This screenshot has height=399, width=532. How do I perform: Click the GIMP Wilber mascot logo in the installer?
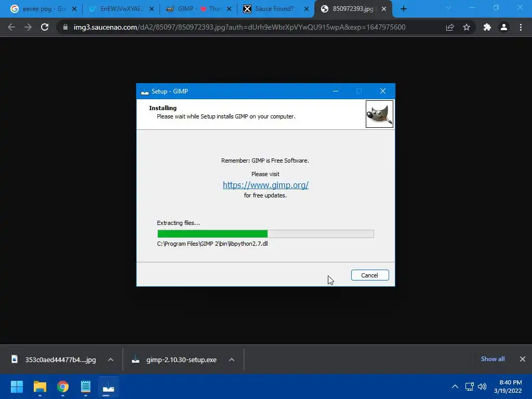(379, 114)
